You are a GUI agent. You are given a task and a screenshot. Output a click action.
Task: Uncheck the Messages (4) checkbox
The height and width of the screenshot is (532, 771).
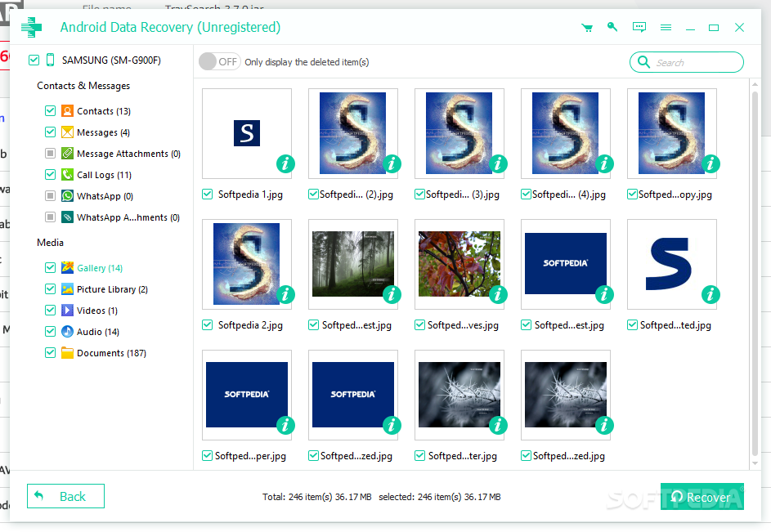[50, 132]
